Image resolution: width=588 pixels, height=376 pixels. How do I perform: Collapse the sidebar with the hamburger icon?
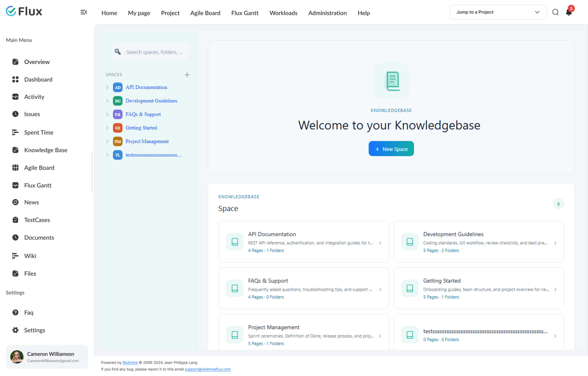84,12
